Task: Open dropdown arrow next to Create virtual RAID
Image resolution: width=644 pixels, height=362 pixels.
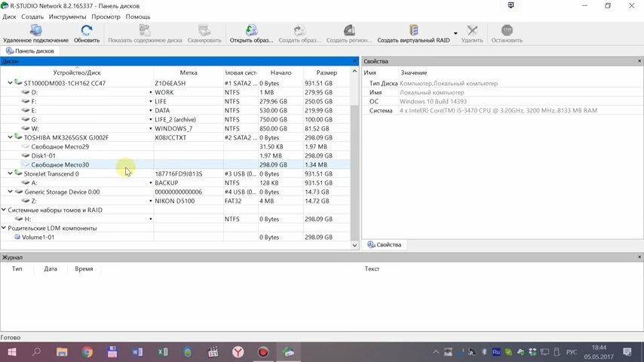Action: pyautogui.click(x=455, y=33)
